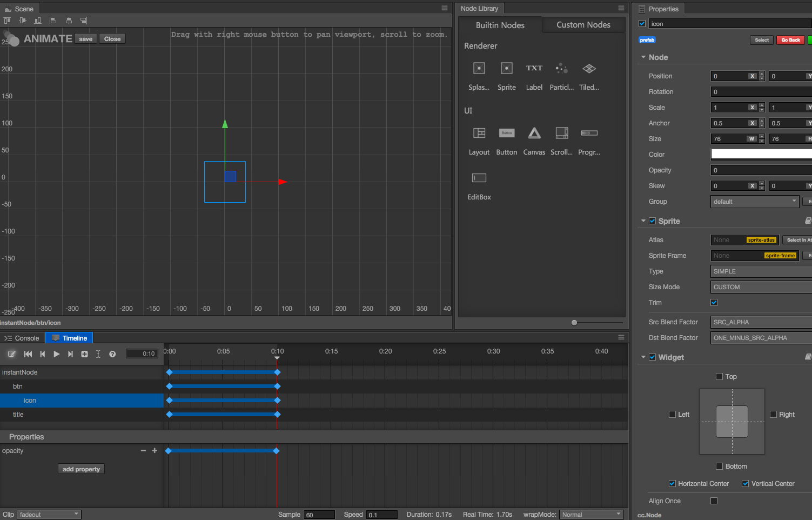The image size is (812, 520).
Task: Click the align right edges icon
Action: click(84, 21)
